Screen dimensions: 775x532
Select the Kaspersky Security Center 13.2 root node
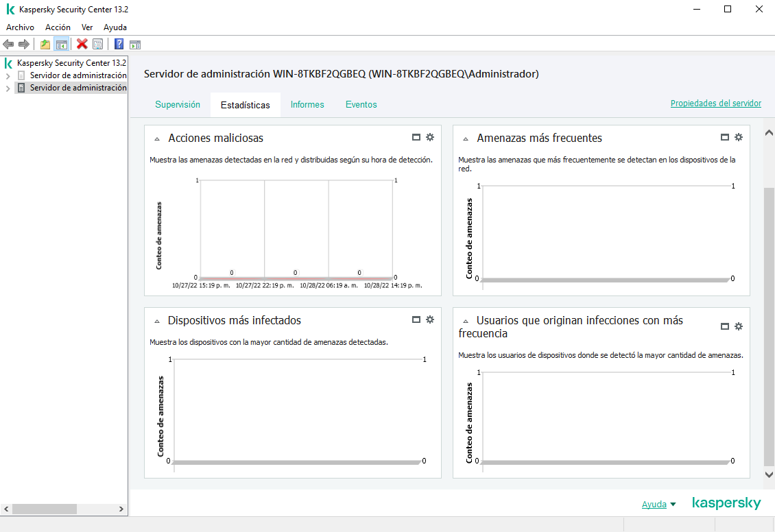point(71,63)
